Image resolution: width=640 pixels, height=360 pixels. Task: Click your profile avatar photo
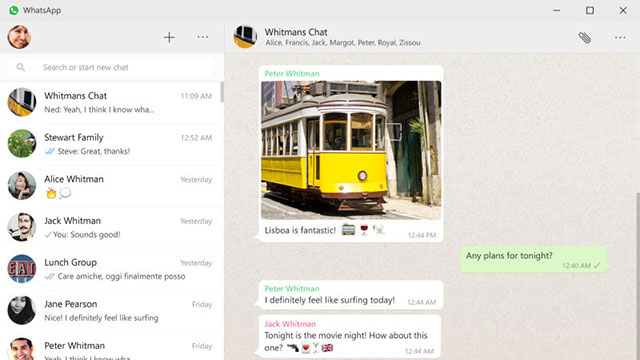point(19,37)
